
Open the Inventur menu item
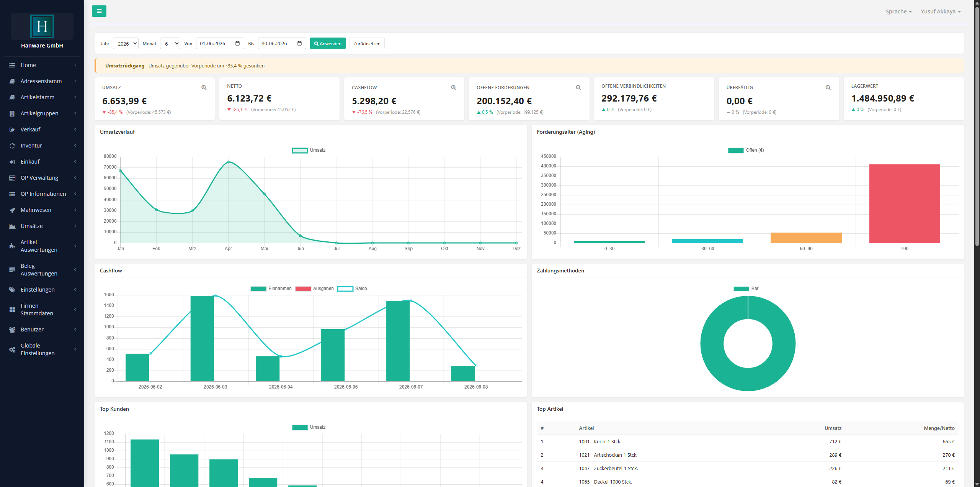(x=42, y=146)
